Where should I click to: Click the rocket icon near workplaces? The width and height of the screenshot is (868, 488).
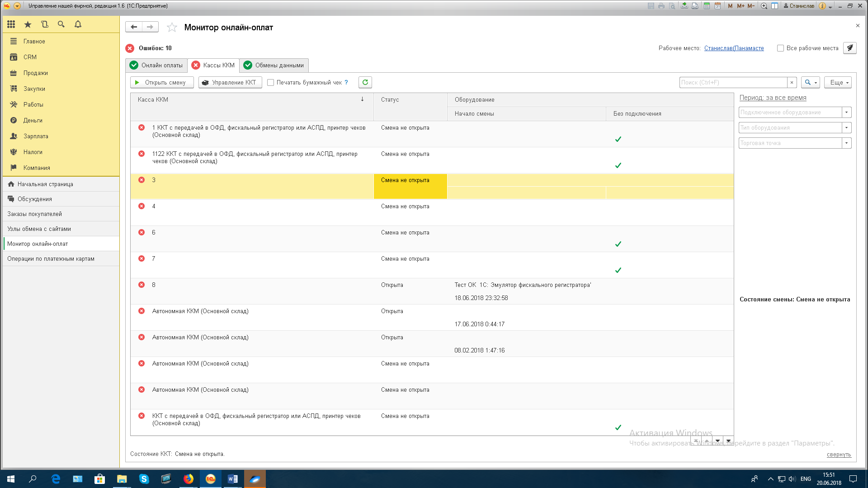coord(849,48)
